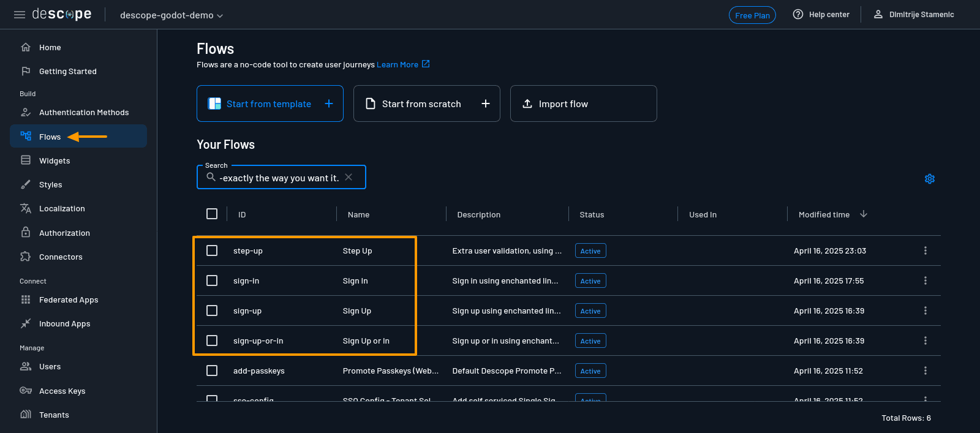The image size is (980, 433).
Task: Open the Dimitrije Stamenic user menu
Action: pyautogui.click(x=913, y=15)
